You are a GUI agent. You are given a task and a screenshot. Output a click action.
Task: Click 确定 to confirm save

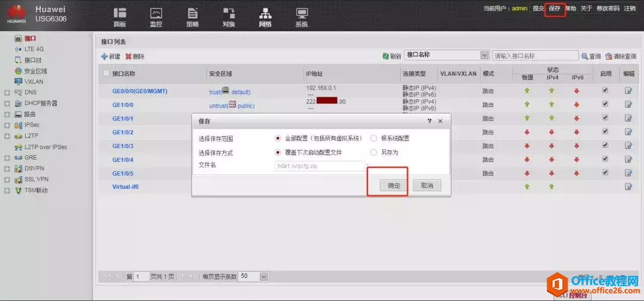(x=394, y=186)
